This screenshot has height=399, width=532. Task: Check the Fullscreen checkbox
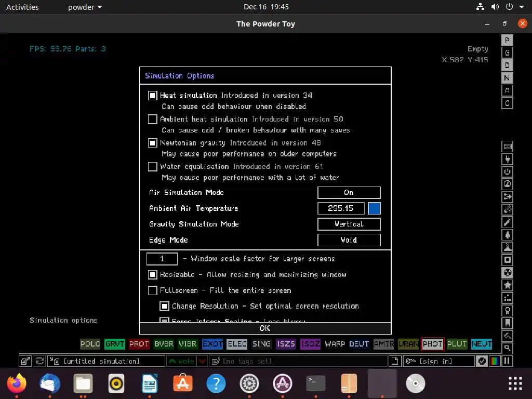153,290
